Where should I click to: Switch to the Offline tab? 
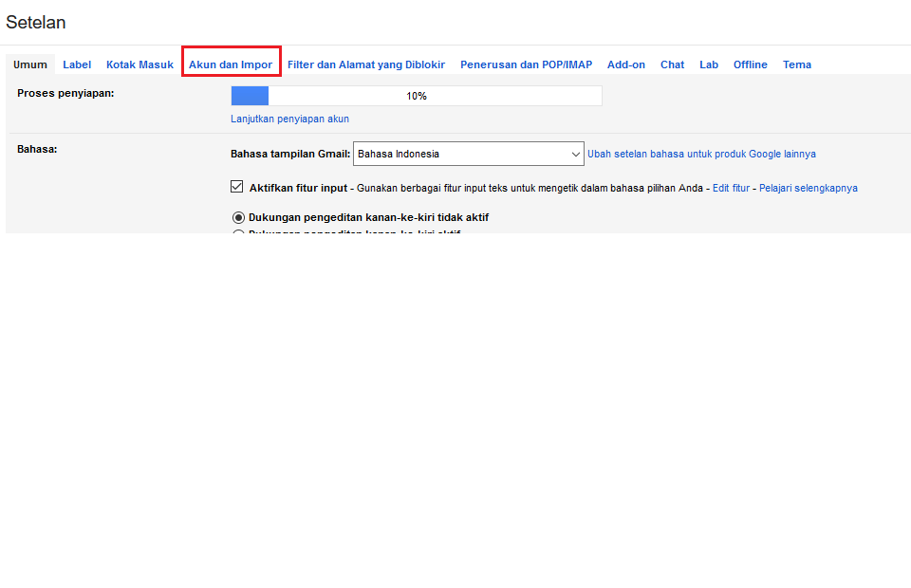pos(750,64)
